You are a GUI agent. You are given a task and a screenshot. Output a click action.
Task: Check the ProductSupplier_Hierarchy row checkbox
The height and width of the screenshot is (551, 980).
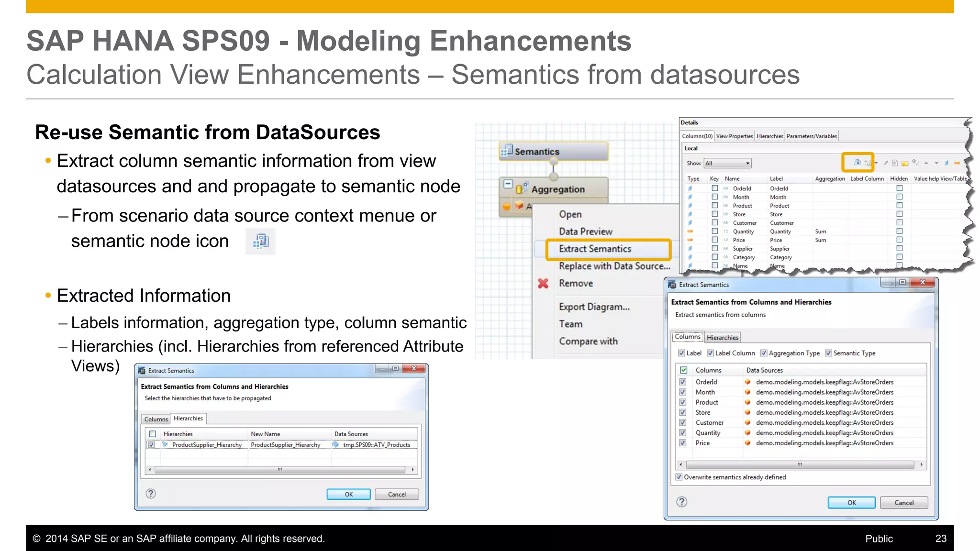tap(152, 444)
